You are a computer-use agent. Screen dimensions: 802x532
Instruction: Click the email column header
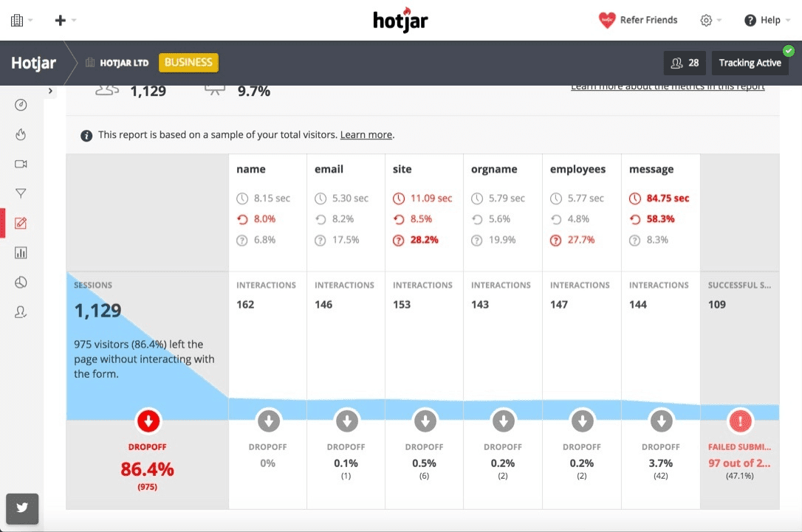(329, 169)
